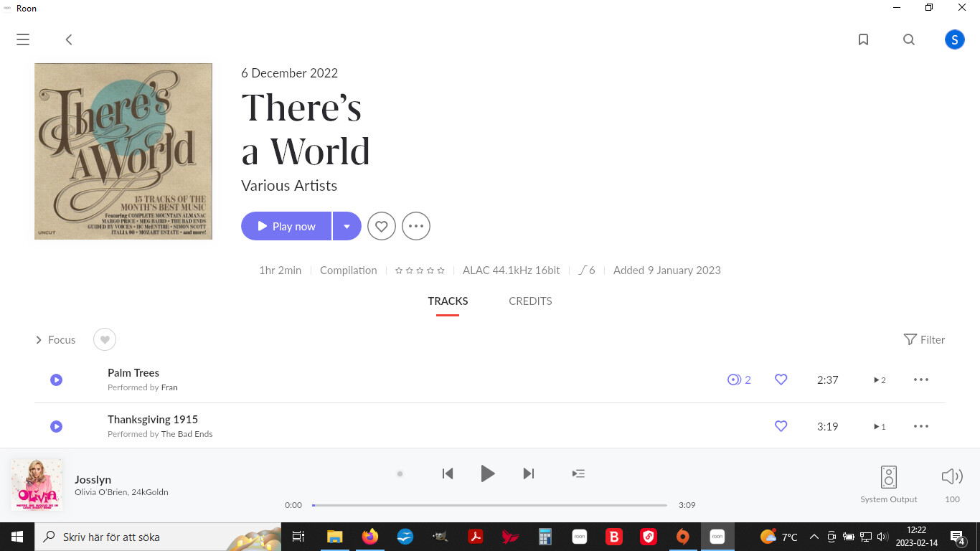The height and width of the screenshot is (551, 980).
Task: Click the versions icon showing 6
Action: tap(587, 270)
